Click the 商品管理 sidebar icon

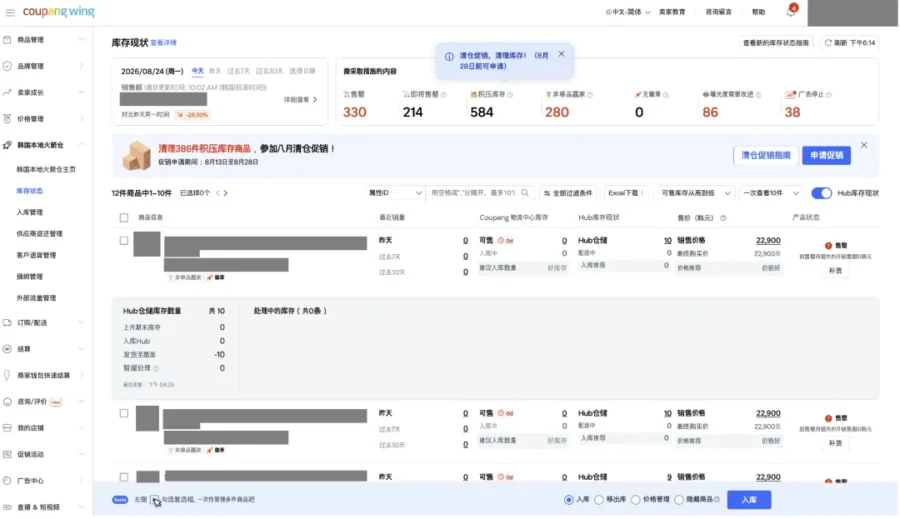pos(7,40)
